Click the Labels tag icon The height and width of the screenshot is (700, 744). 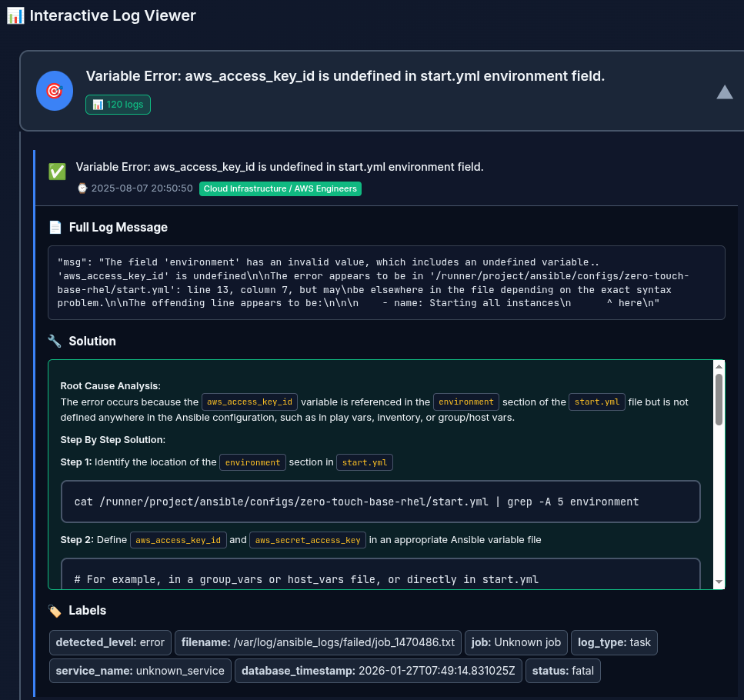click(x=55, y=610)
